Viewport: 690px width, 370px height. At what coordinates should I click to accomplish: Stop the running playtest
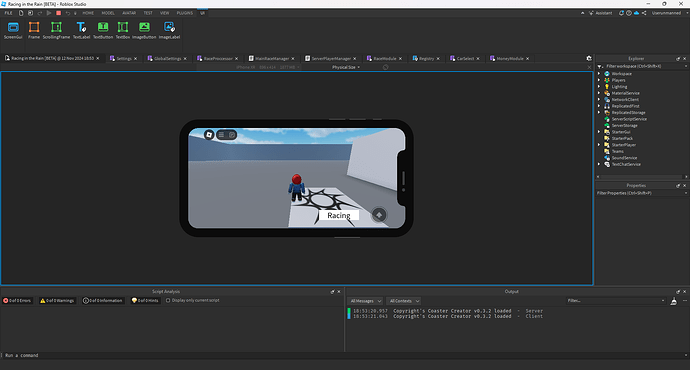coord(58,13)
